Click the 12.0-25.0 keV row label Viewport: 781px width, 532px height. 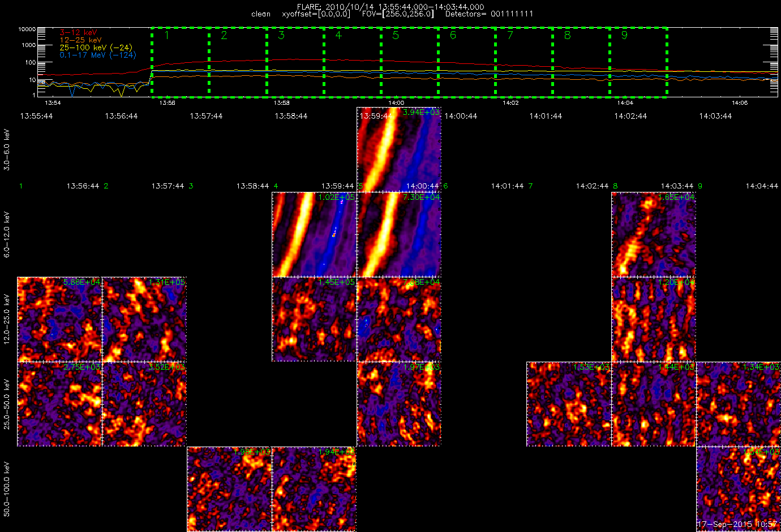[x=7, y=319]
